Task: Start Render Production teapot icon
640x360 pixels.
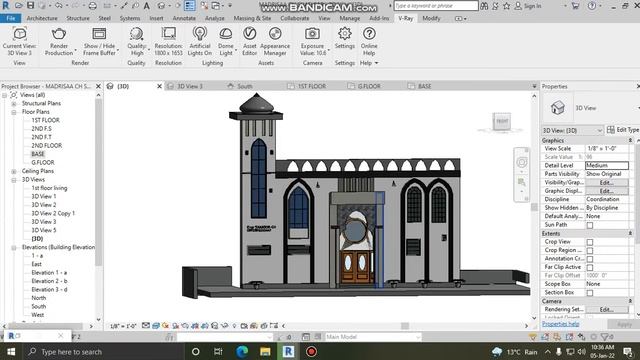Action: click(59, 33)
